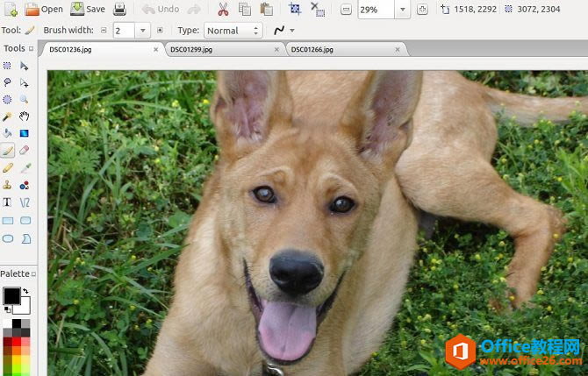This screenshot has width=588, height=376.
Task: Click the Cut scissors icon
Action: tap(223, 9)
